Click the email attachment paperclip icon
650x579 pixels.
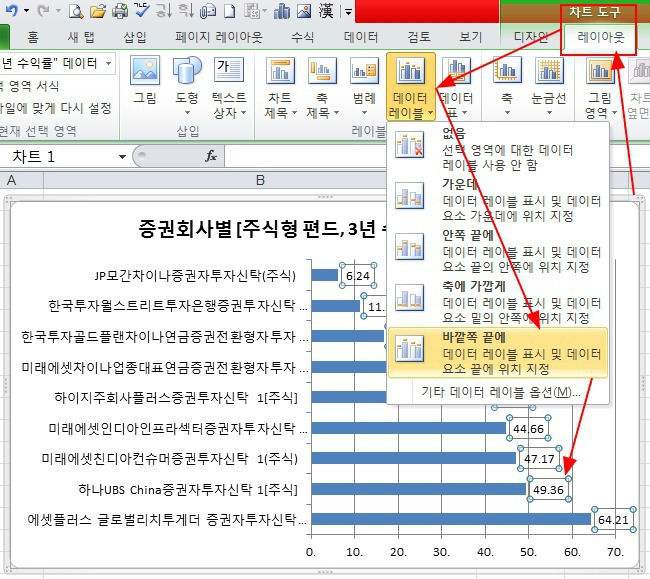coord(207,11)
